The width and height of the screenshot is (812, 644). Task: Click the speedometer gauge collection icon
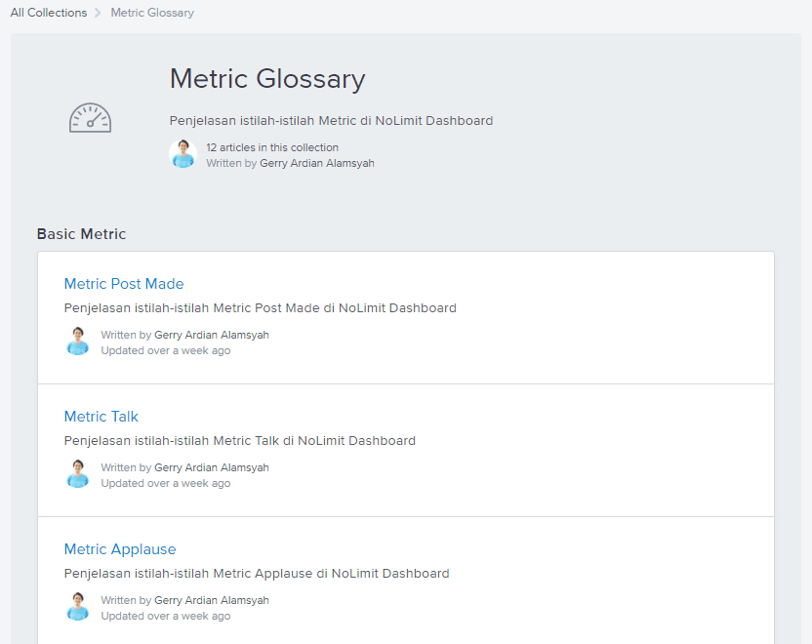(x=90, y=117)
